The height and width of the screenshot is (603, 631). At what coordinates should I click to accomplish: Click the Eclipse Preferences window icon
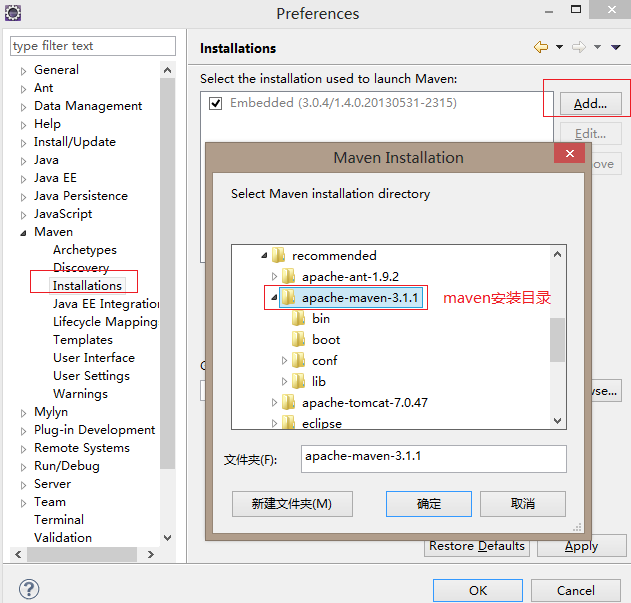12,13
